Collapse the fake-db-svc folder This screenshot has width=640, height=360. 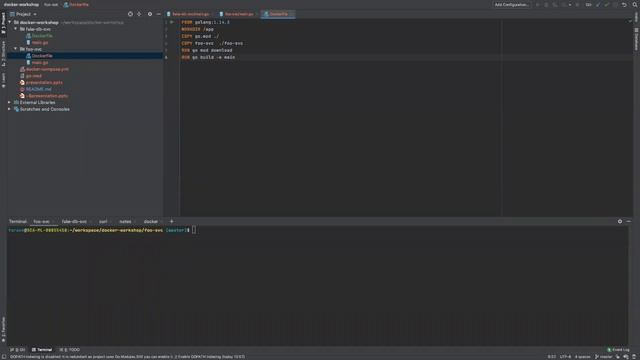16,29
